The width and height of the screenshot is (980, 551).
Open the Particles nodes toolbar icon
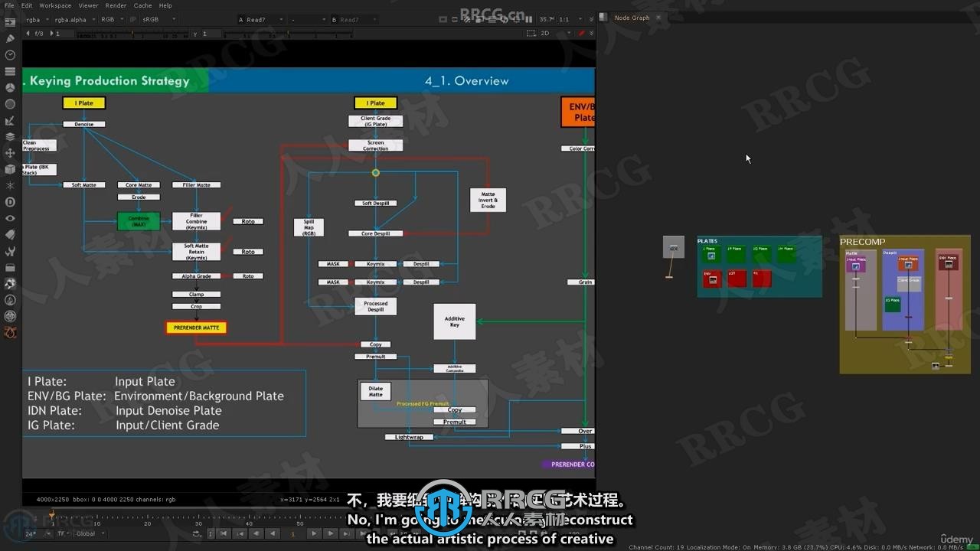pos(10,186)
